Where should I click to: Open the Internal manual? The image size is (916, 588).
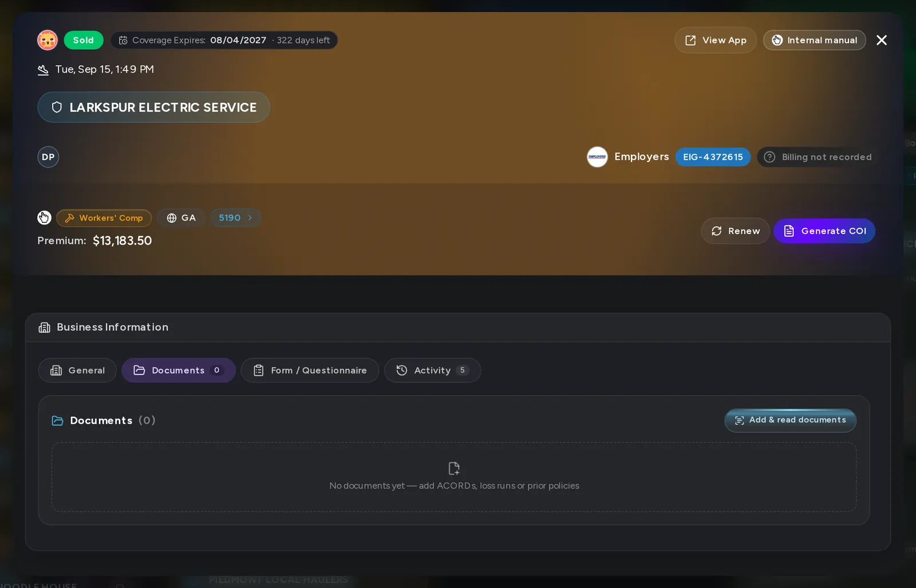(815, 40)
